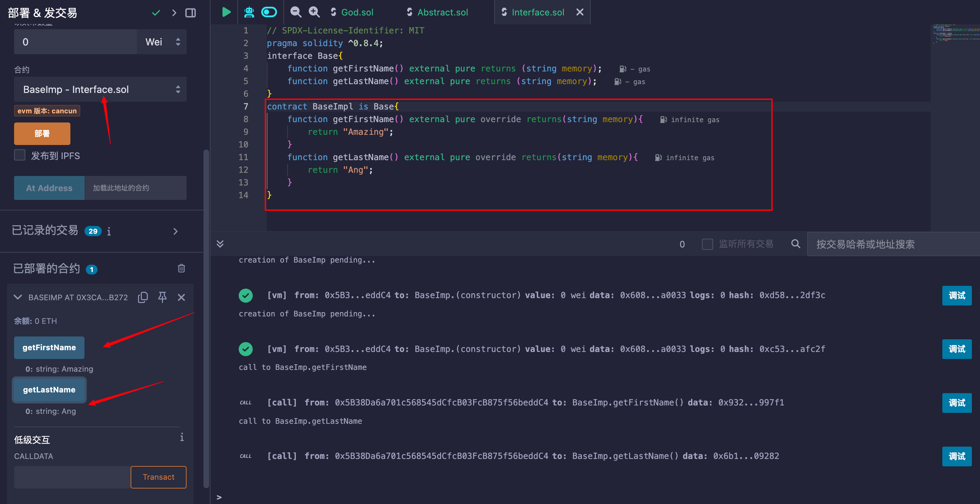The height and width of the screenshot is (504, 980).
Task: Click output text 0: string: Amazing
Action: (x=59, y=369)
